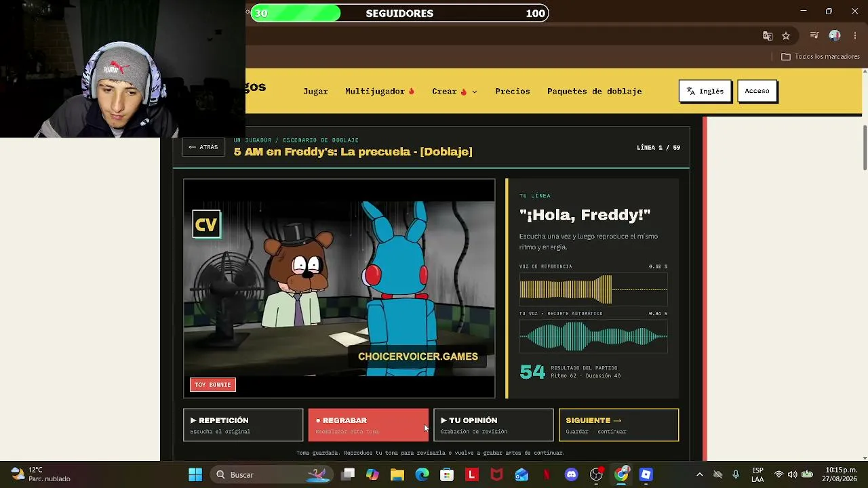Viewport: 868px width, 488px height.
Task: Open Discord from the taskbar
Action: pos(571,474)
